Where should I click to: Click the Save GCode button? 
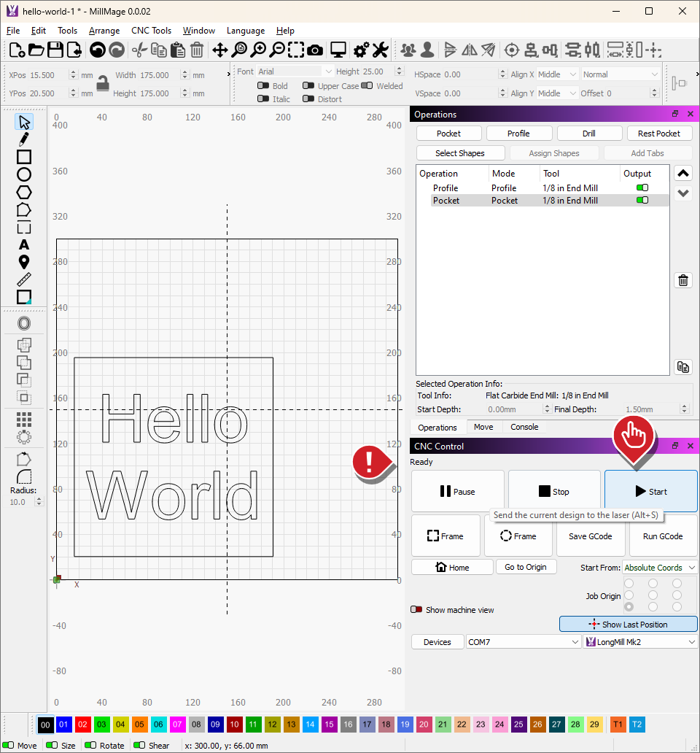(590, 536)
